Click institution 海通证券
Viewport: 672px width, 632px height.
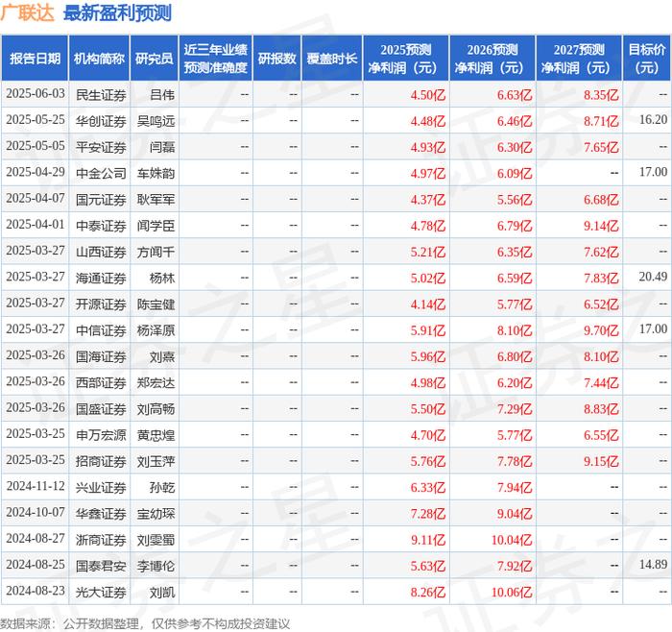101,278
